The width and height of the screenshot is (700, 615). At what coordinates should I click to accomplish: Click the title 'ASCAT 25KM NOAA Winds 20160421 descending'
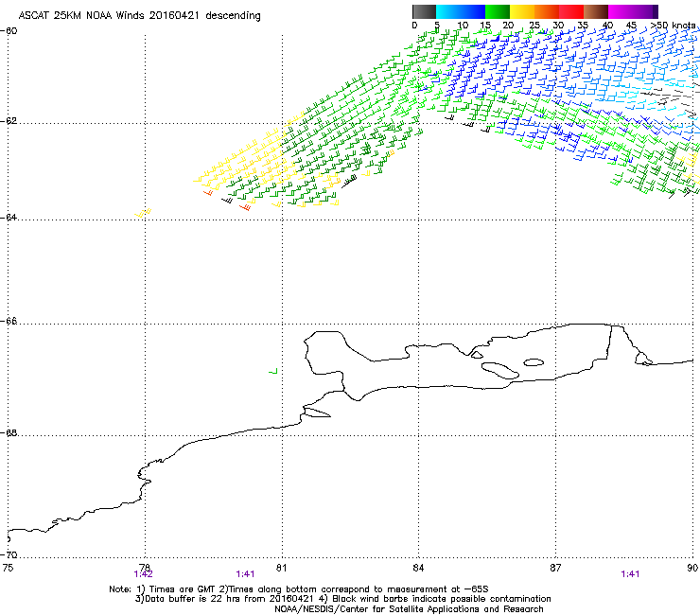(139, 15)
